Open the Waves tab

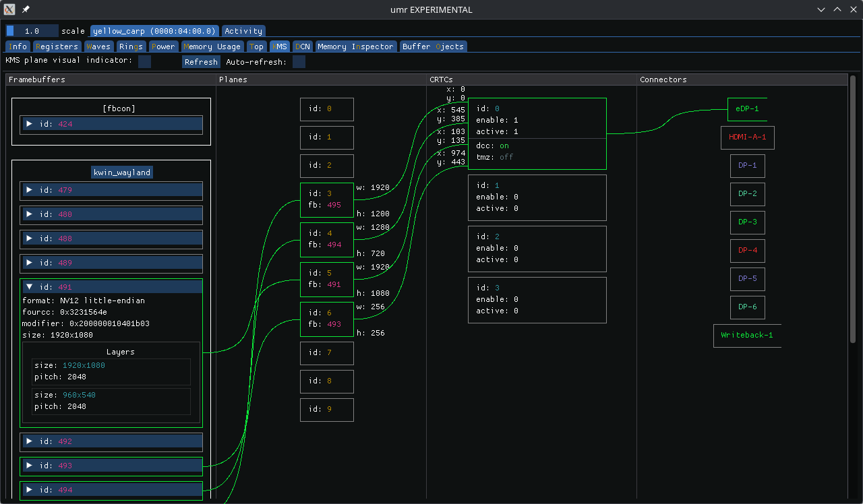pyautogui.click(x=98, y=46)
